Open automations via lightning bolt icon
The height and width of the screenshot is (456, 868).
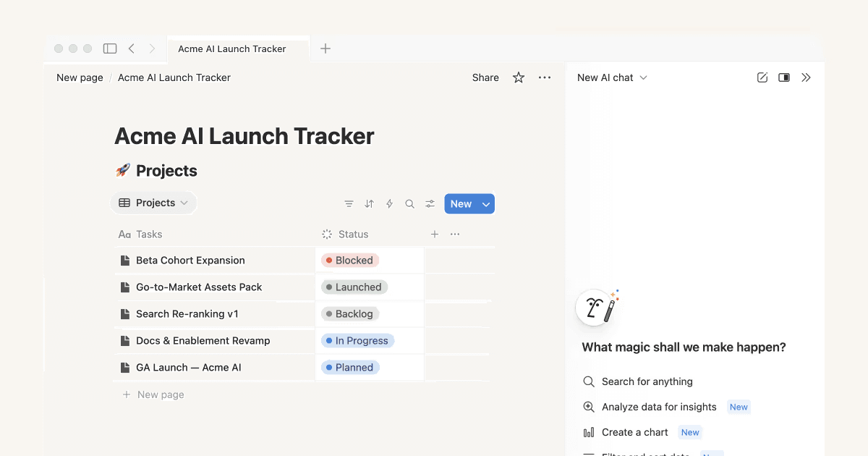coord(389,204)
